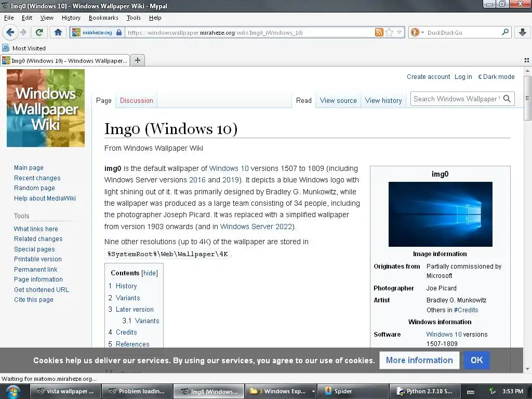
Task: Click the Windows Wallpaper Wiki logo
Action: (x=46, y=108)
